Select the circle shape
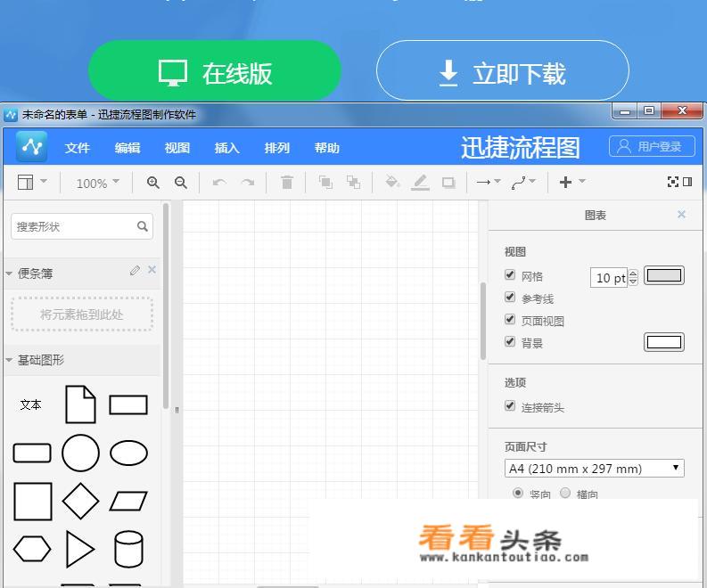 pos(80,453)
